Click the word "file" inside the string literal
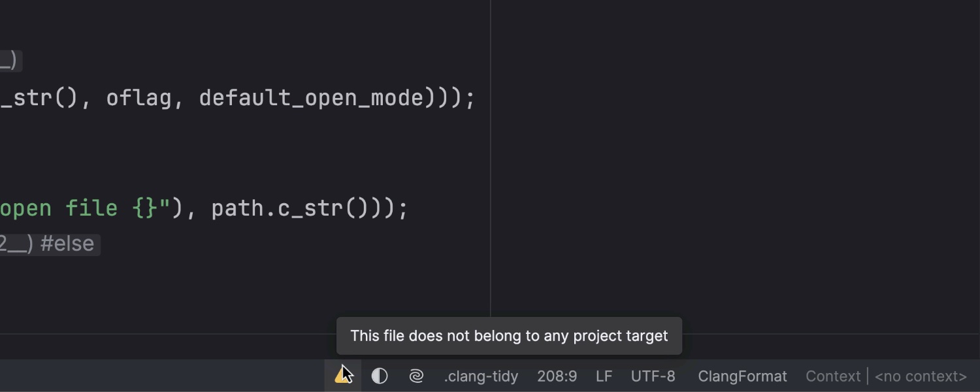The width and height of the screenshot is (980, 392). tap(91, 208)
